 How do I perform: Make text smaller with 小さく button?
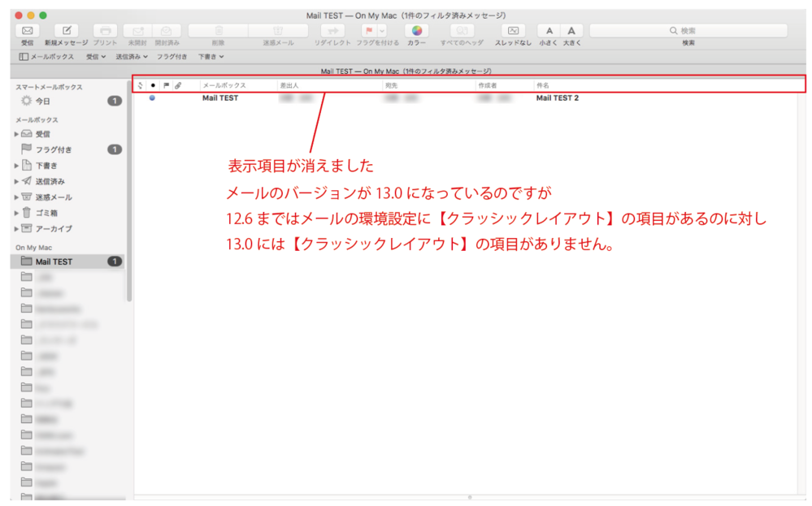click(549, 30)
